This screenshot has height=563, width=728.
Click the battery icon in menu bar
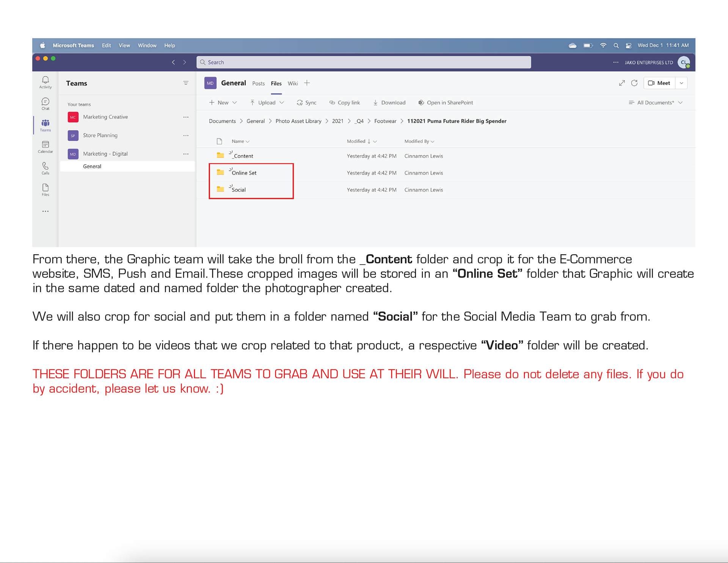pos(588,46)
